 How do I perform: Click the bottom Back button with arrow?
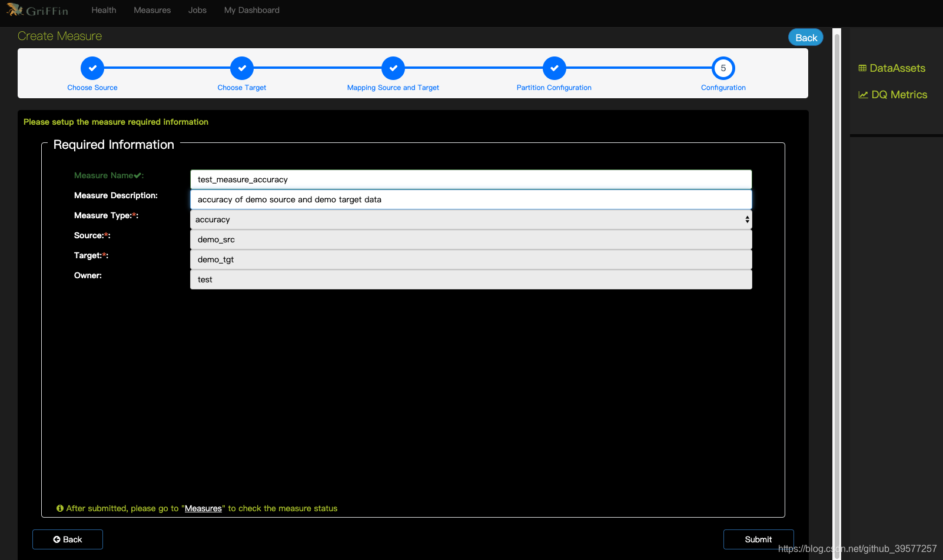[x=68, y=539]
